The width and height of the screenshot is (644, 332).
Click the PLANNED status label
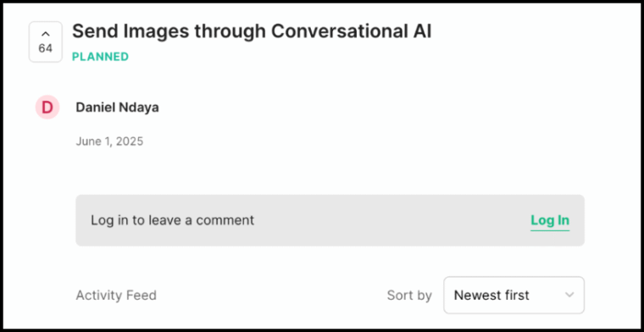100,57
